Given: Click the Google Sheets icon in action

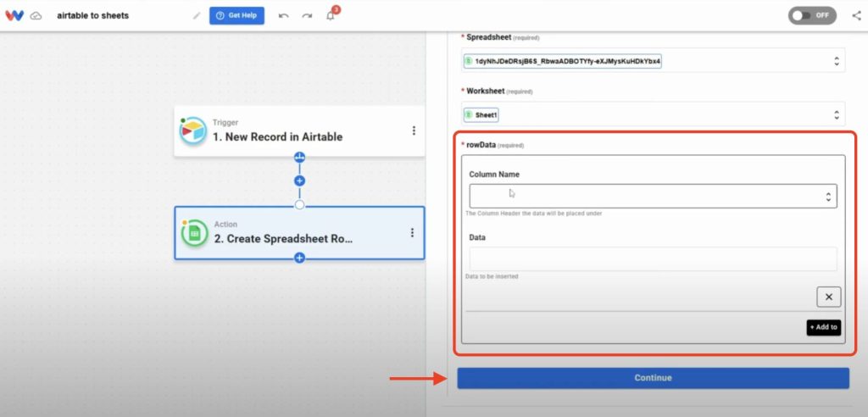Looking at the screenshot, I should pos(194,233).
